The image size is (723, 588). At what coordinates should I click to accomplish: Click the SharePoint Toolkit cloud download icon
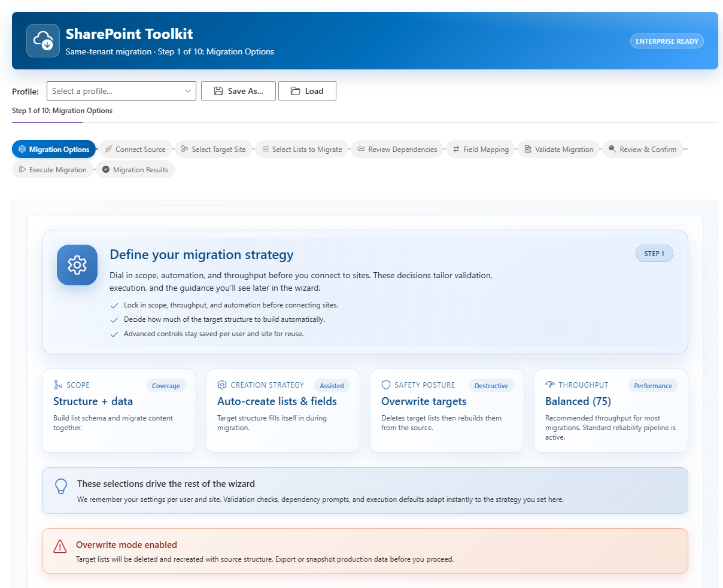coord(43,41)
